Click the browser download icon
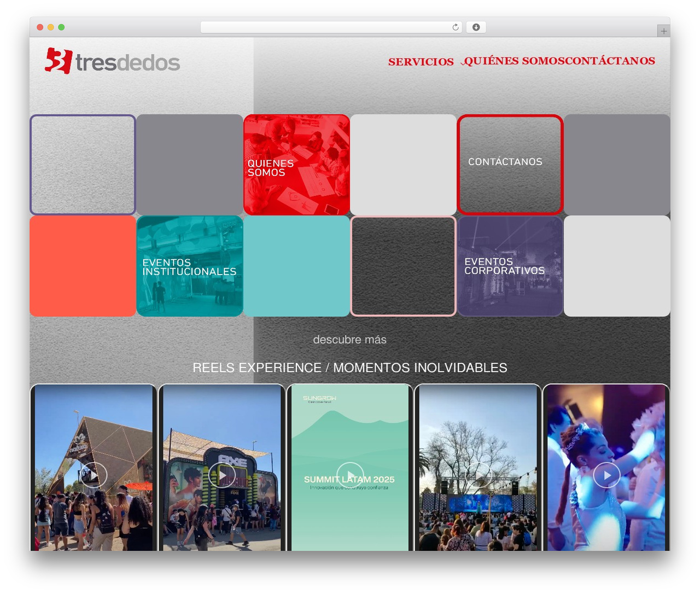Image resolution: width=700 pixels, height=593 pixels. click(x=476, y=27)
